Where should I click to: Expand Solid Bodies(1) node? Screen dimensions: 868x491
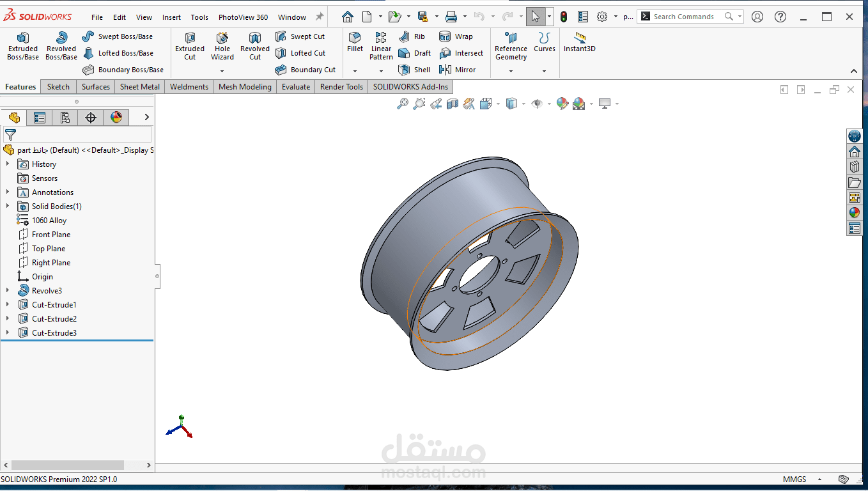[8, 207]
